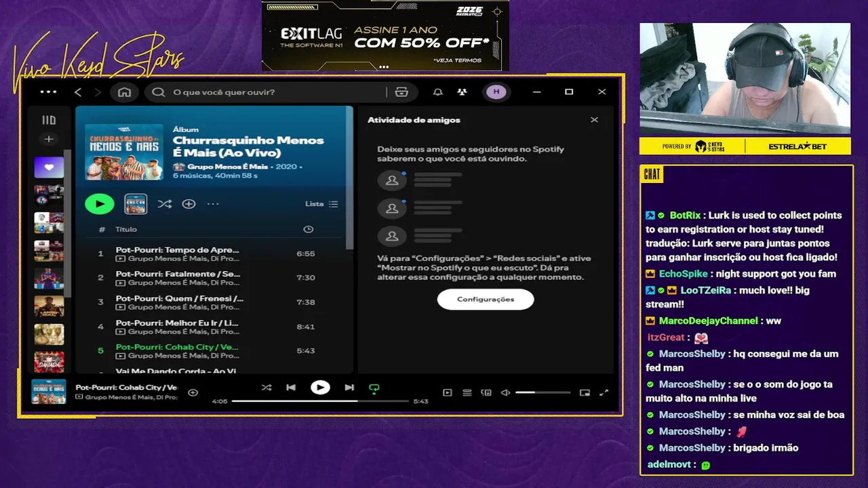Open notifications bell icon
The height and width of the screenshot is (488, 868).
click(x=438, y=91)
